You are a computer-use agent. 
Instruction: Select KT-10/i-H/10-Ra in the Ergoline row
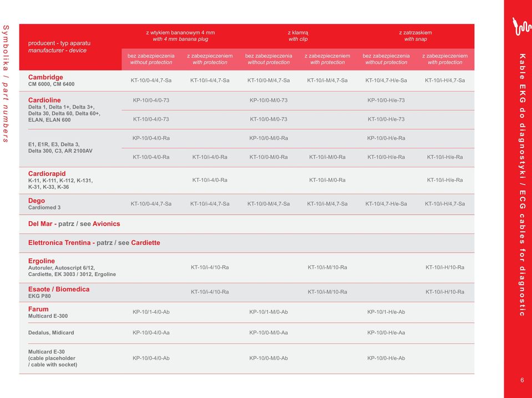click(445, 268)
